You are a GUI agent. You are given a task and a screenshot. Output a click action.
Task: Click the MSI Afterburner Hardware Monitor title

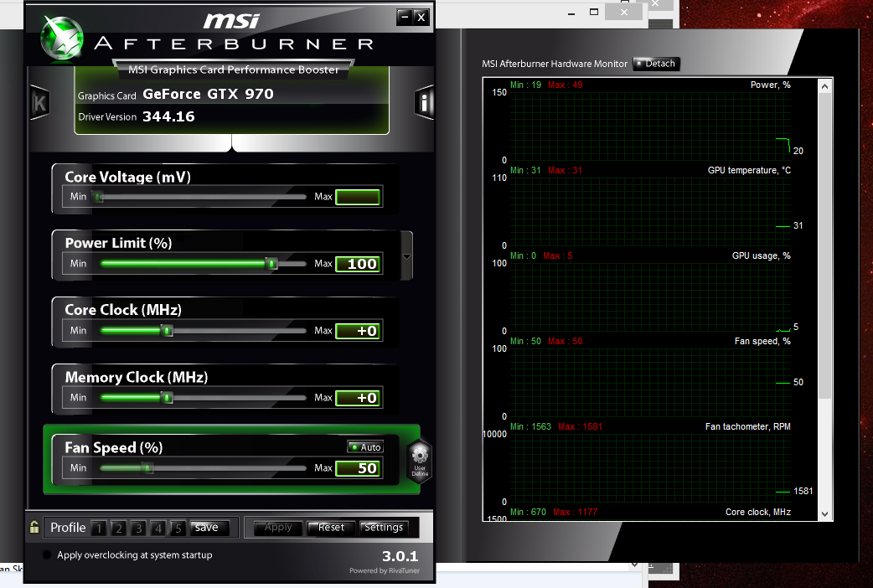pyautogui.click(x=555, y=64)
